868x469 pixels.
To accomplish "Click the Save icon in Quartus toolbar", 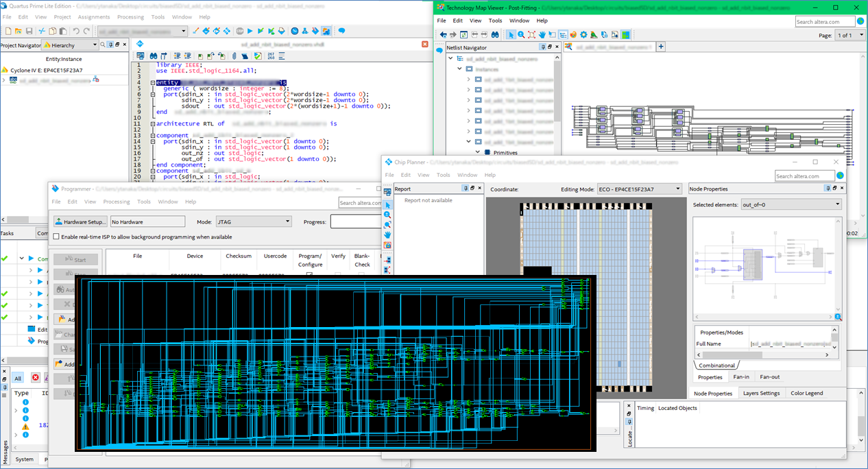I will click(29, 31).
